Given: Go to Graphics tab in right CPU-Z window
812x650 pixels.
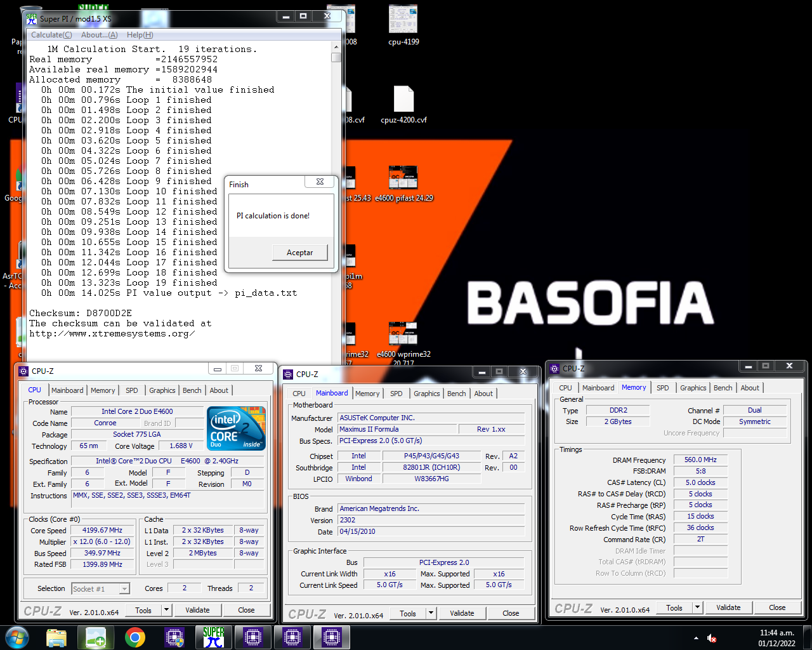Looking at the screenshot, I should (x=693, y=388).
